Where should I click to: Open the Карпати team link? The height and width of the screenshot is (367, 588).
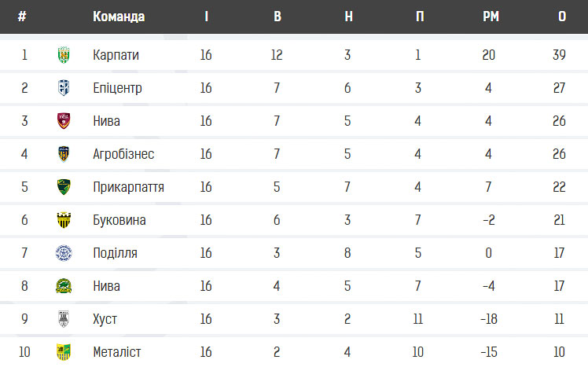(116, 55)
